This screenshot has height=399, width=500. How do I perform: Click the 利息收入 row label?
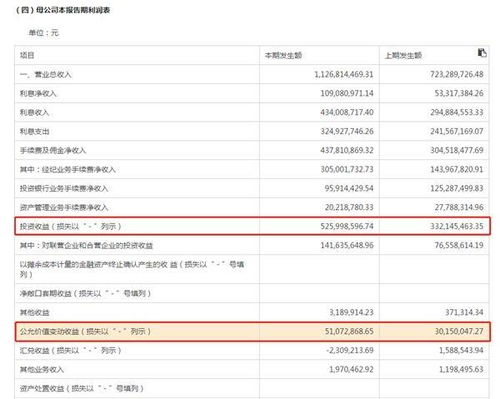tap(34, 112)
